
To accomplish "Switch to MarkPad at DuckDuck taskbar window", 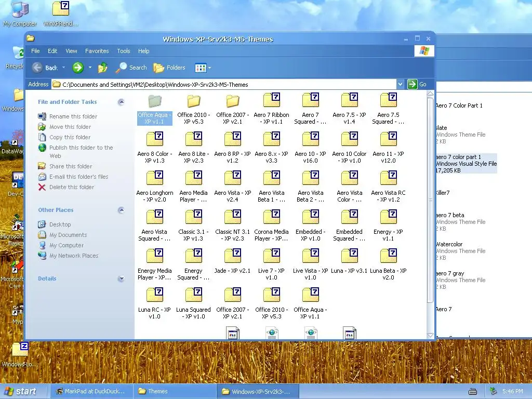I will tap(91, 391).
